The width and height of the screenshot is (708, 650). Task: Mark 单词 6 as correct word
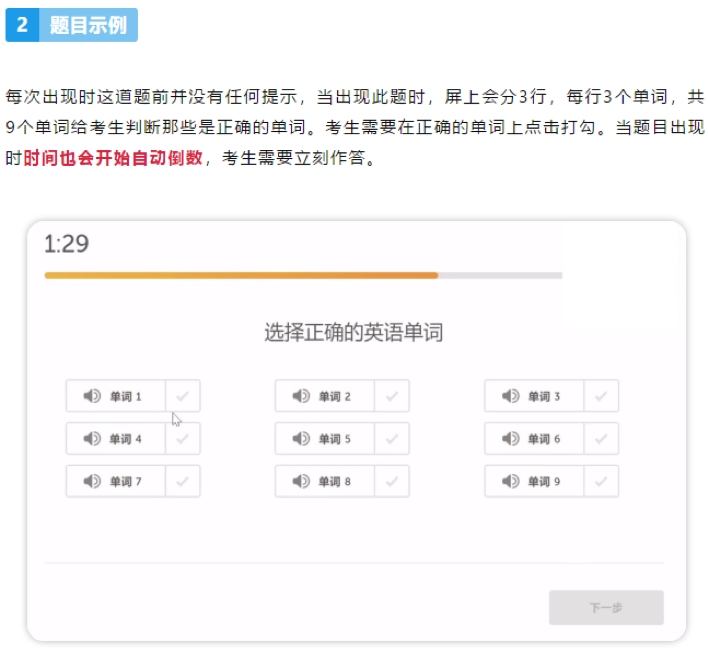[601, 438]
